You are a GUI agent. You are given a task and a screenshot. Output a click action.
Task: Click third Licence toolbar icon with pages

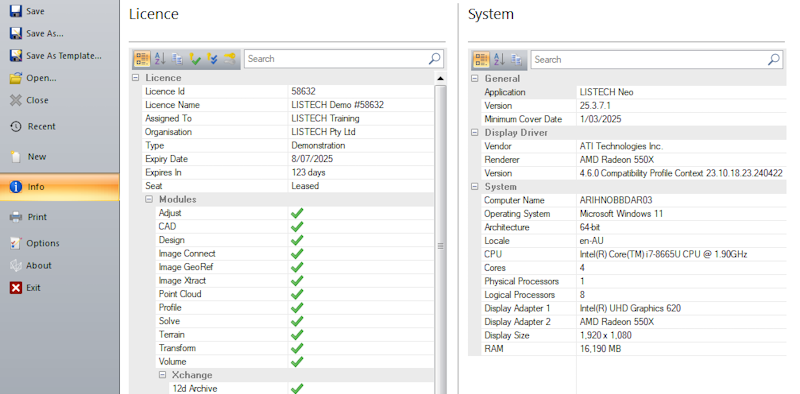tap(178, 59)
